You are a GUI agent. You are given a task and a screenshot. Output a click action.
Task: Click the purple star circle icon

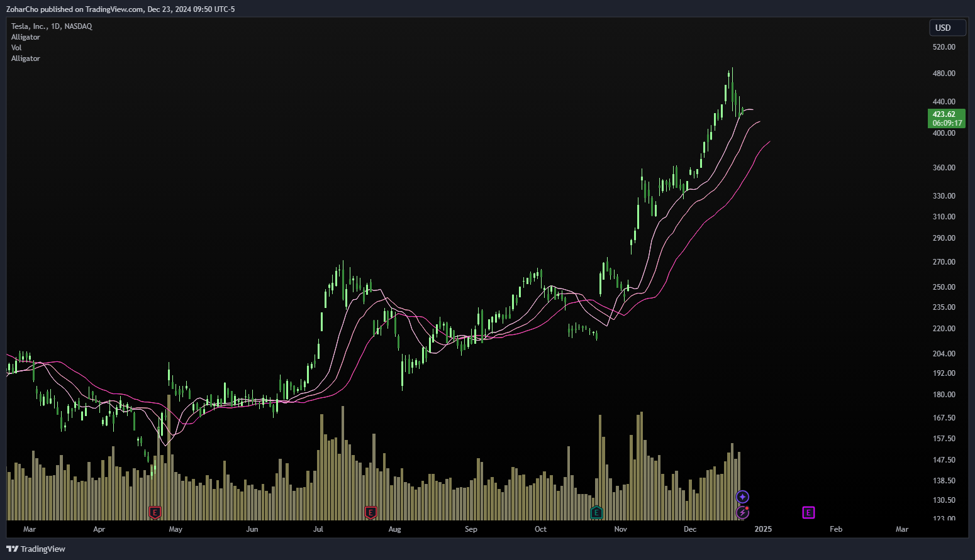(x=742, y=497)
